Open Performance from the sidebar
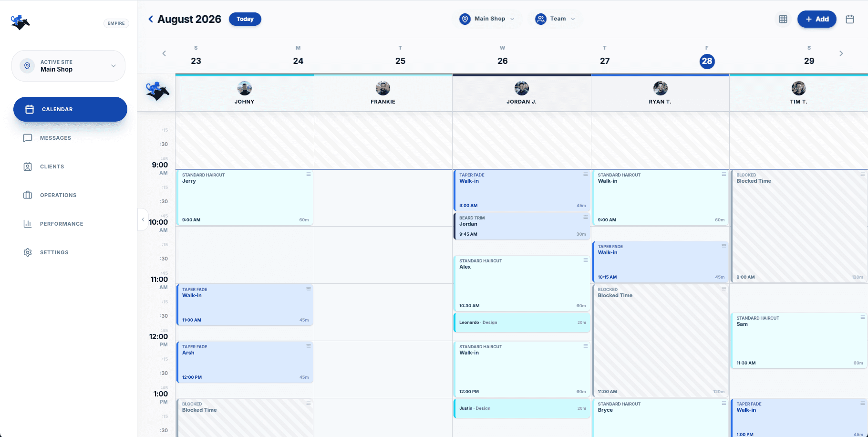The width and height of the screenshot is (868, 437). pyautogui.click(x=70, y=224)
